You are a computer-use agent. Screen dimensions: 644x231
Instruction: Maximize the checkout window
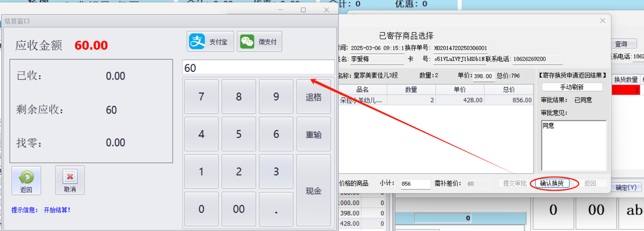tap(303, 10)
